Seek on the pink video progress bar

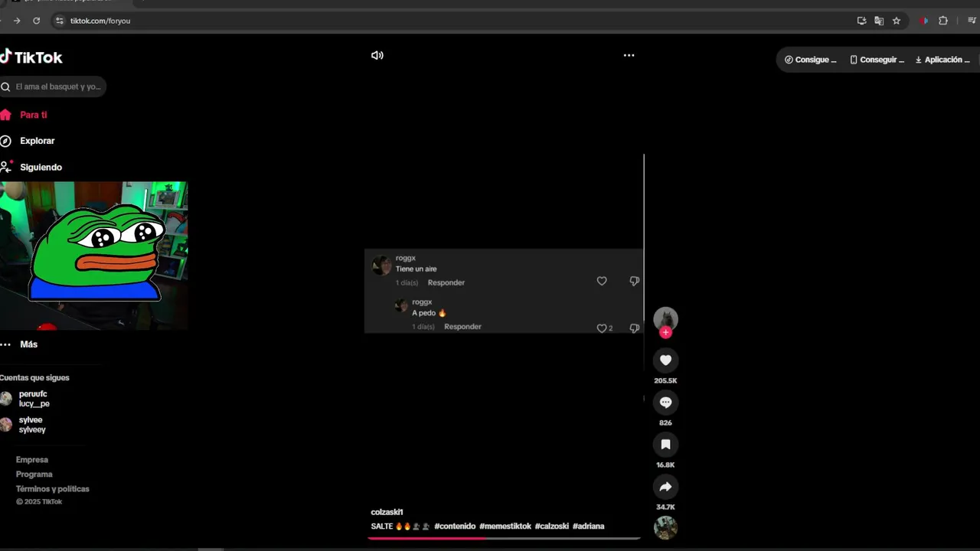[504, 538]
